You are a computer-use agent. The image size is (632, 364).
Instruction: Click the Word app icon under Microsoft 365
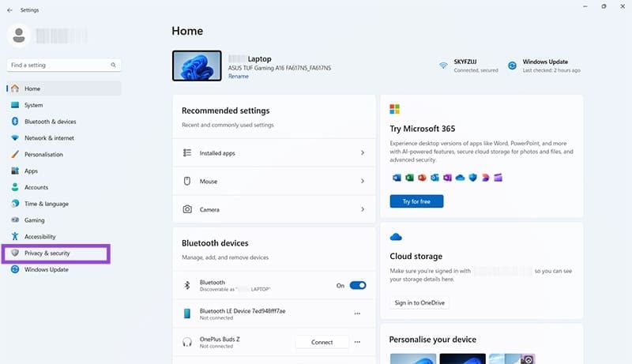click(x=396, y=178)
